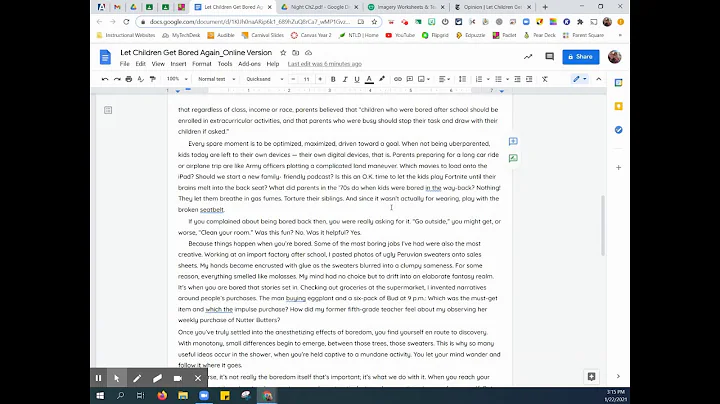This screenshot has width=720, height=404.
Task: Open the Format menu
Action: click(x=202, y=64)
